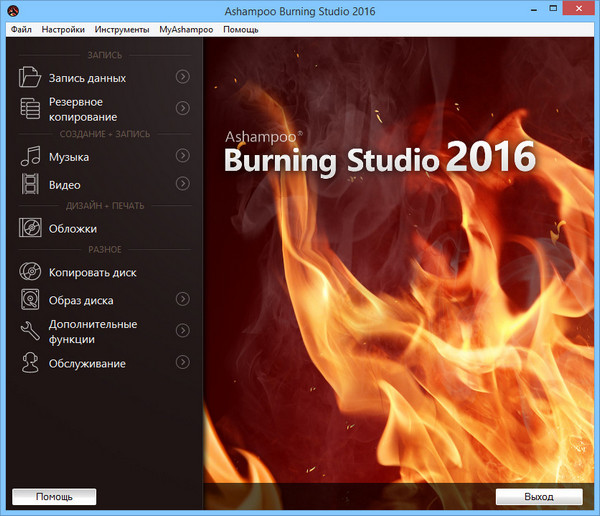Expand the Образ диска arrow
Viewport: 600px width, 516px height.
pyautogui.click(x=182, y=299)
